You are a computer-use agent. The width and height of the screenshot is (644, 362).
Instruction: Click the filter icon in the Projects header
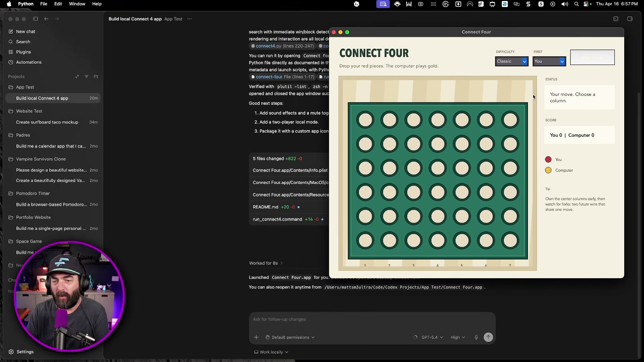[x=87, y=76]
